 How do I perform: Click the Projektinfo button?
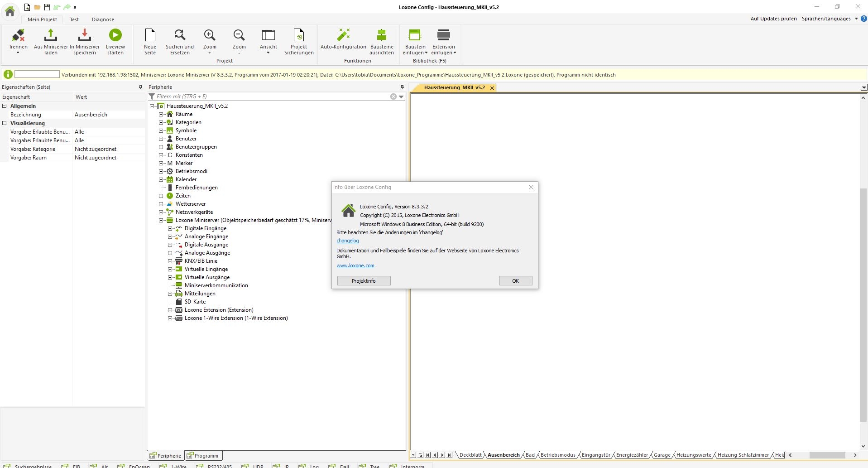(x=364, y=281)
